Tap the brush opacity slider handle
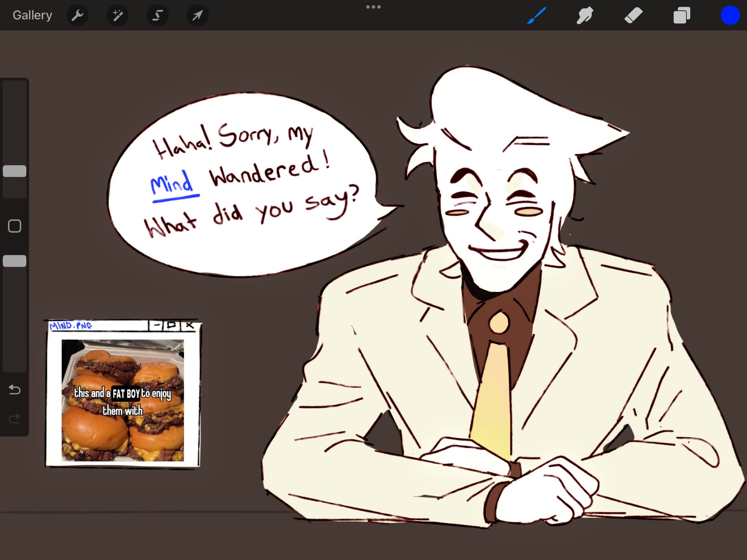The height and width of the screenshot is (560, 747). coord(15,261)
